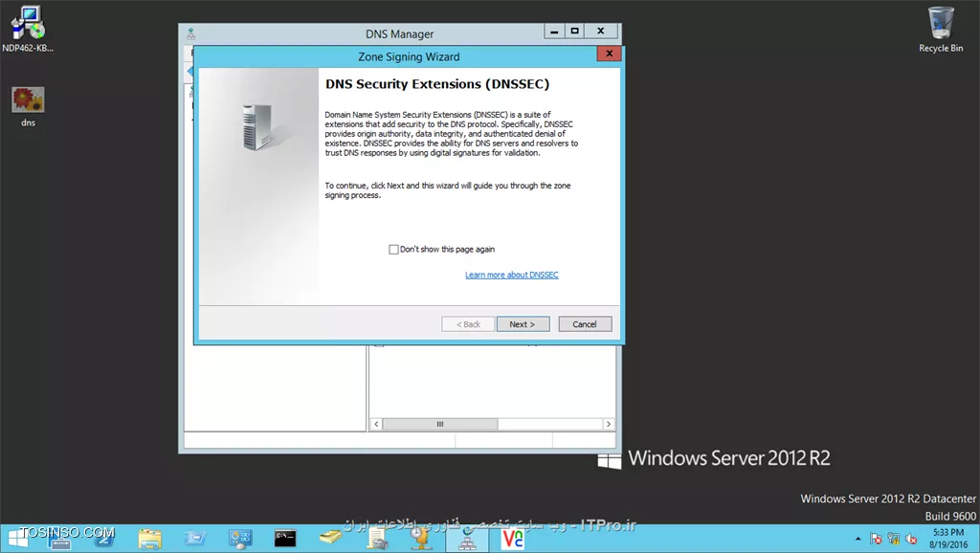Open the VNC application from taskbar
Image resolution: width=980 pixels, height=553 pixels.
(x=513, y=539)
